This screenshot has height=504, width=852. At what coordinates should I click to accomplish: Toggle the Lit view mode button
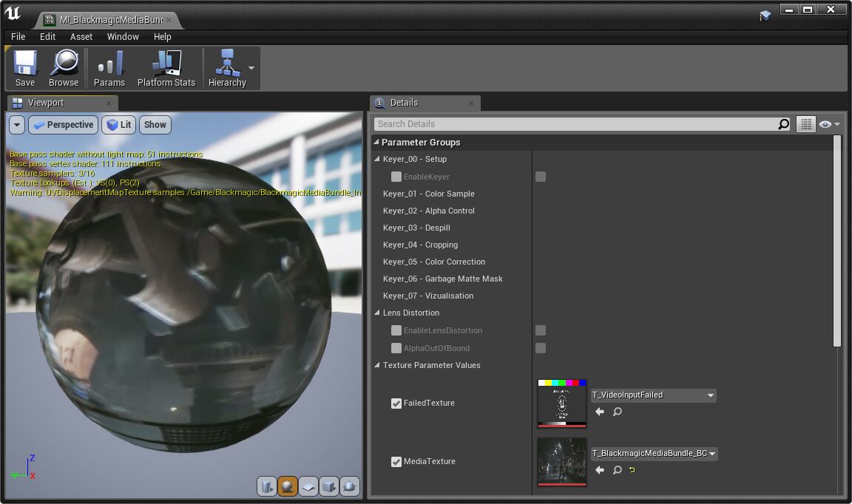pos(118,124)
